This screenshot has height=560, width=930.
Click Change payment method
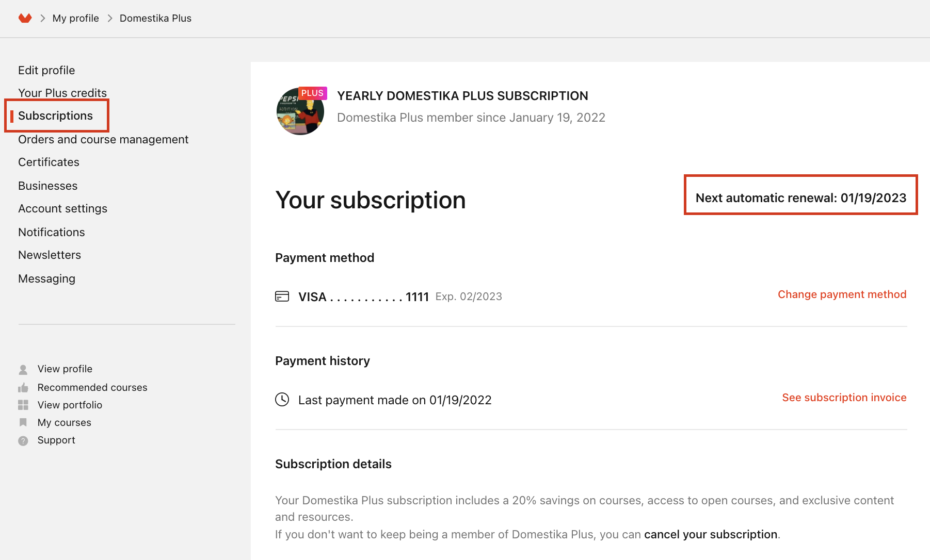point(842,294)
